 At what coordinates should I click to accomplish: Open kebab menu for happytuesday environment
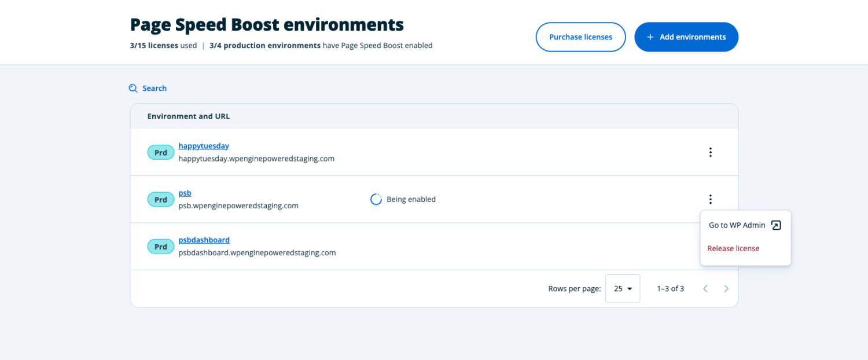(710, 152)
